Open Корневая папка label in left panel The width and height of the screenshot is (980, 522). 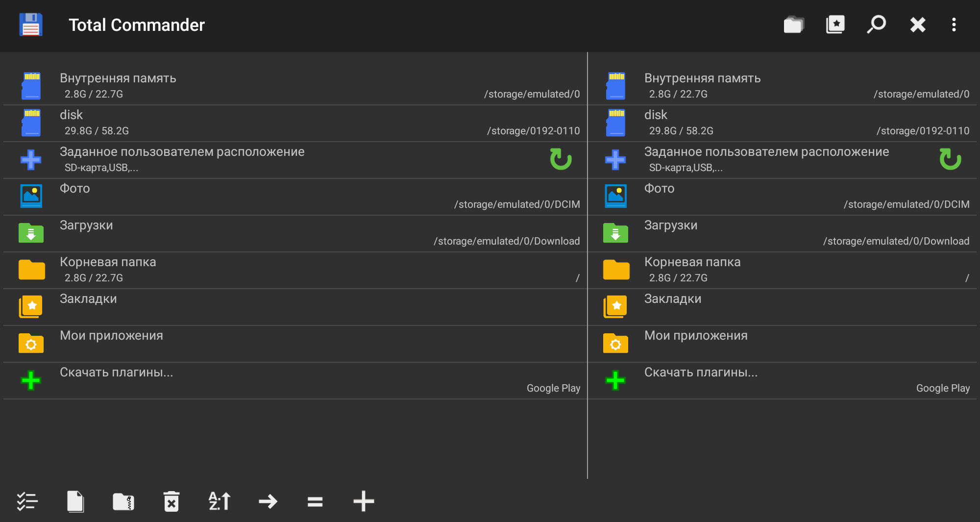point(108,262)
